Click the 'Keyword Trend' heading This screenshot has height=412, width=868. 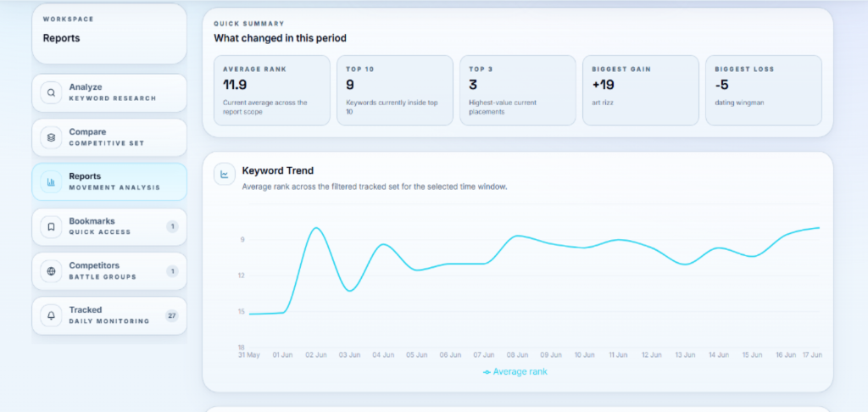[278, 170]
